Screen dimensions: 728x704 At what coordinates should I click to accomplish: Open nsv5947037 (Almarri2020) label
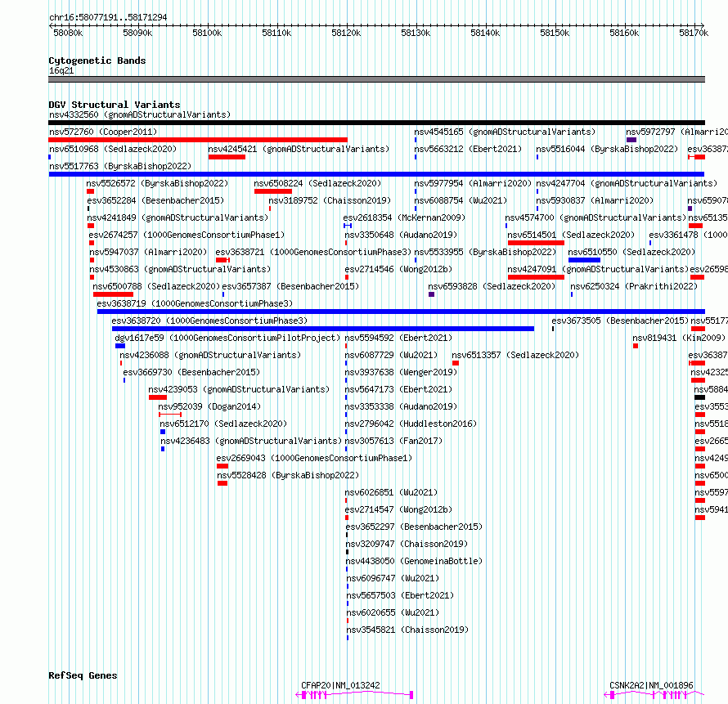(148, 252)
